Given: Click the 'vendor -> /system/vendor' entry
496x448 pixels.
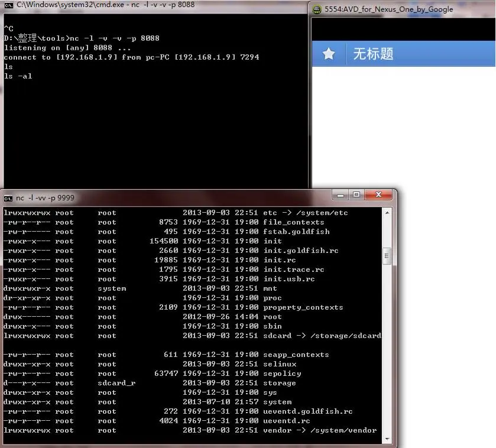Looking at the screenshot, I should [320, 430].
